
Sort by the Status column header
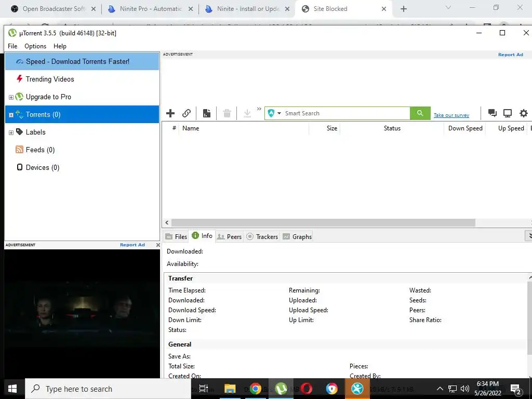pyautogui.click(x=392, y=128)
